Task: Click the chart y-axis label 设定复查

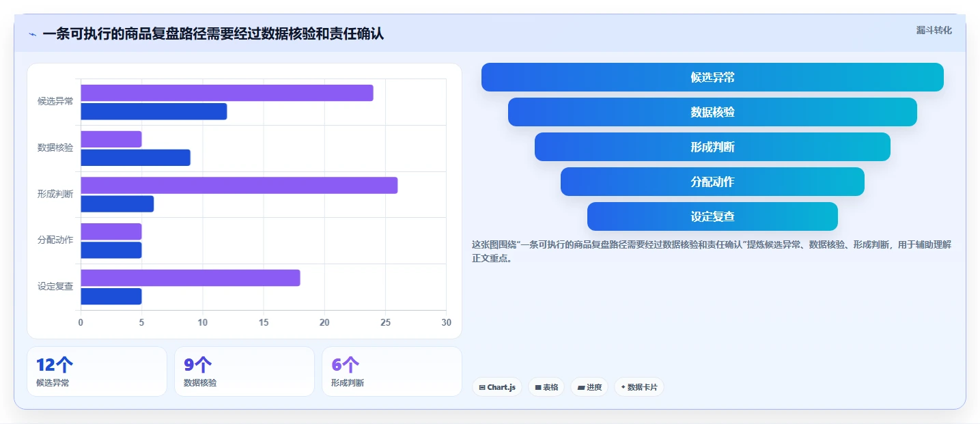Action: click(55, 287)
